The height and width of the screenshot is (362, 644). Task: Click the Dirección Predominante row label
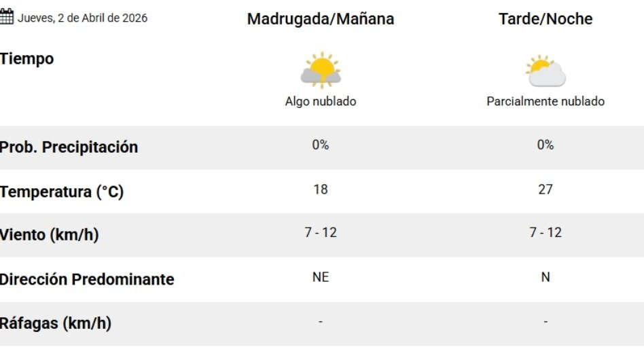coord(87,280)
